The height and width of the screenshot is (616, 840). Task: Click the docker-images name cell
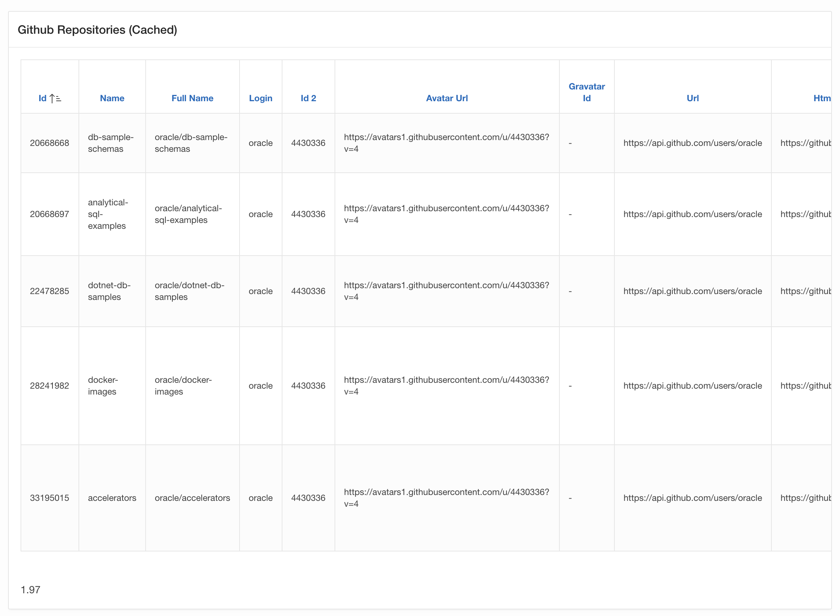point(103,386)
